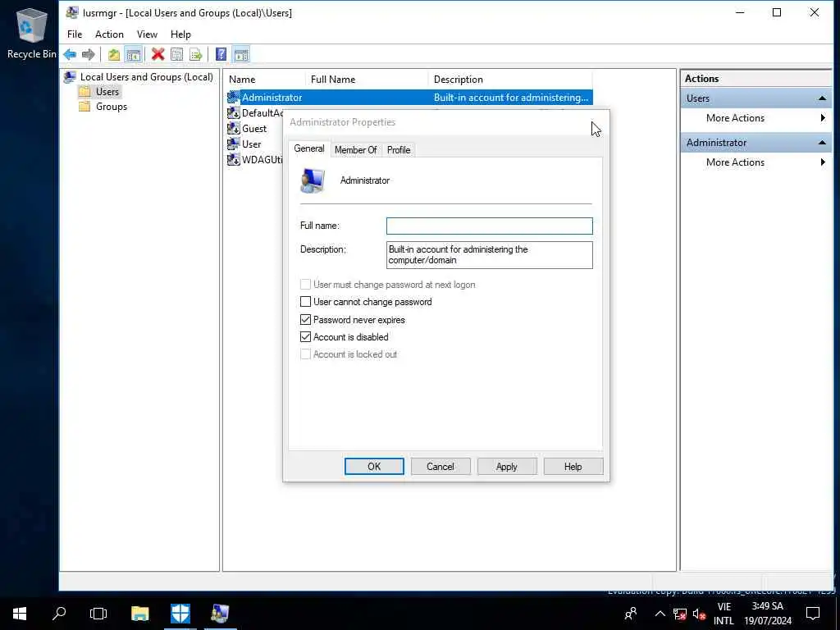Click the Description text field
The image size is (840, 630).
(489, 255)
